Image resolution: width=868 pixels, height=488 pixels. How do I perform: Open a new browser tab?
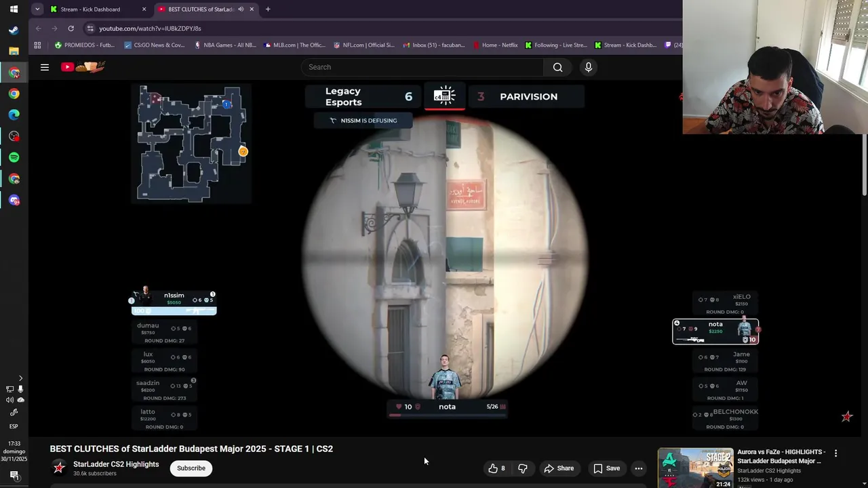268,9
